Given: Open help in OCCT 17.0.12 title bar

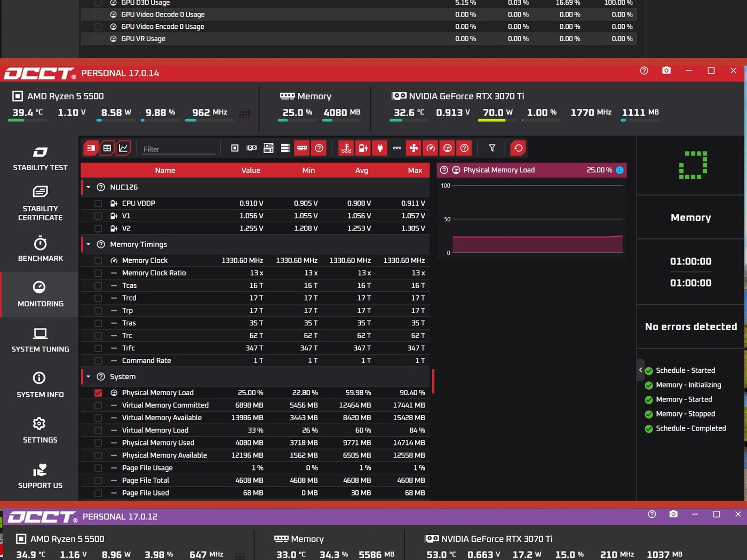Looking at the screenshot, I should click(x=652, y=514).
